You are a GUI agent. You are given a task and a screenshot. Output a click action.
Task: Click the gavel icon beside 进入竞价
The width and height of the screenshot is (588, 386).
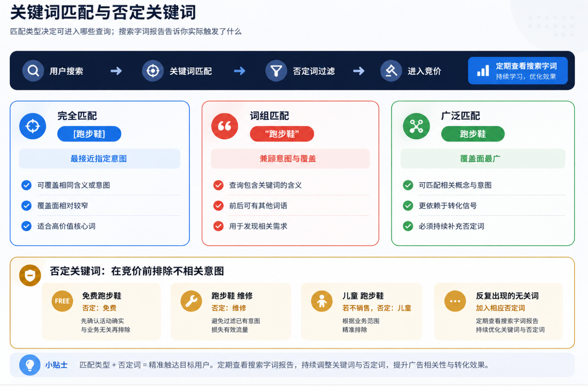click(x=391, y=71)
